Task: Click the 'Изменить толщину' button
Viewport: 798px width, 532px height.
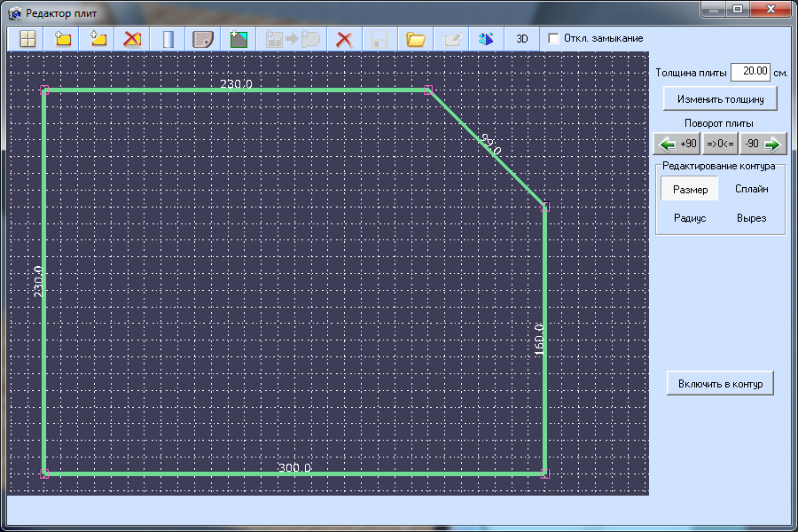Action: [720, 98]
